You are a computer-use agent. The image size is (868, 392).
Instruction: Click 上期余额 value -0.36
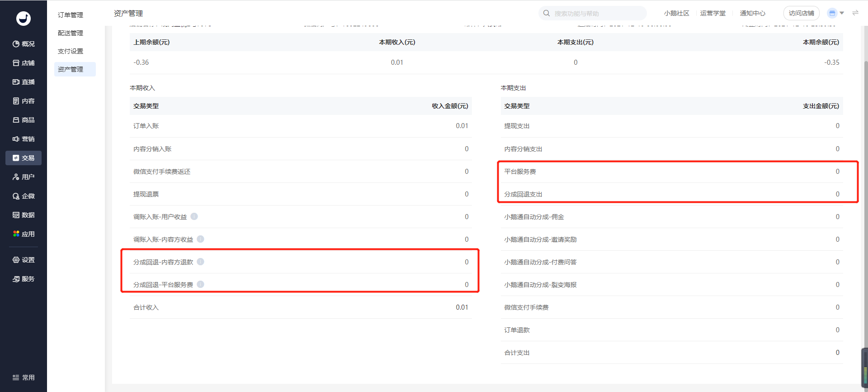point(141,62)
